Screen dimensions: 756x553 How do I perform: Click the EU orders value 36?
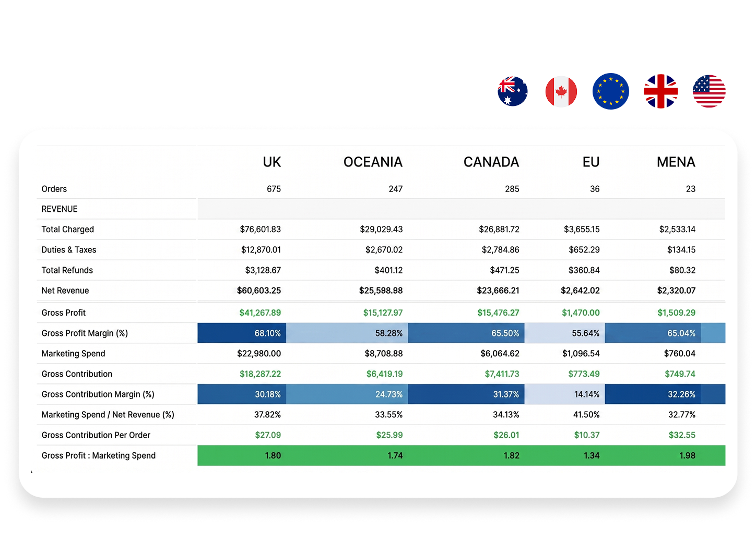595,189
